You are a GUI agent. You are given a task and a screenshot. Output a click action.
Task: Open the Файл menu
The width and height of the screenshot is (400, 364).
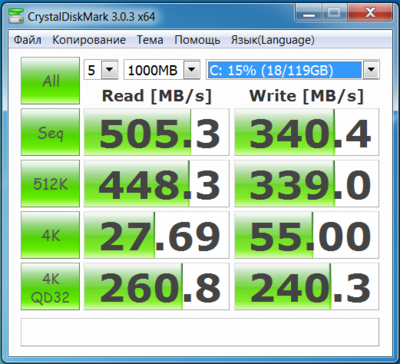28,40
